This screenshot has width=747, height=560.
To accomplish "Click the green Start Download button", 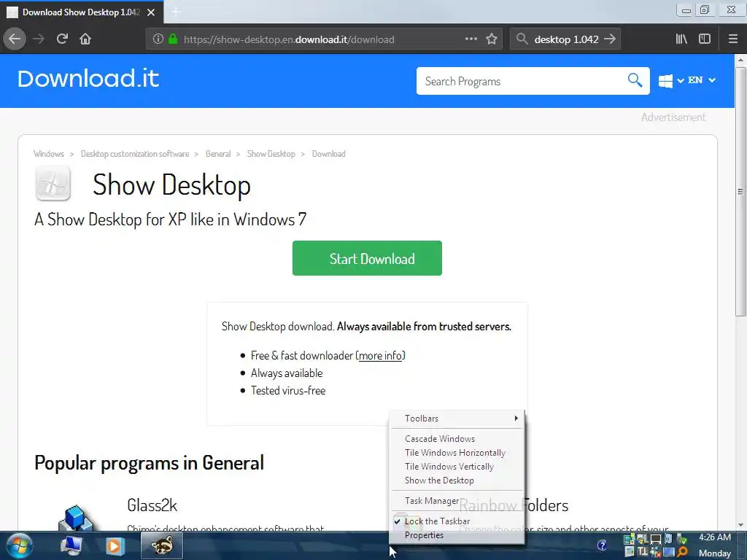I will (x=367, y=258).
